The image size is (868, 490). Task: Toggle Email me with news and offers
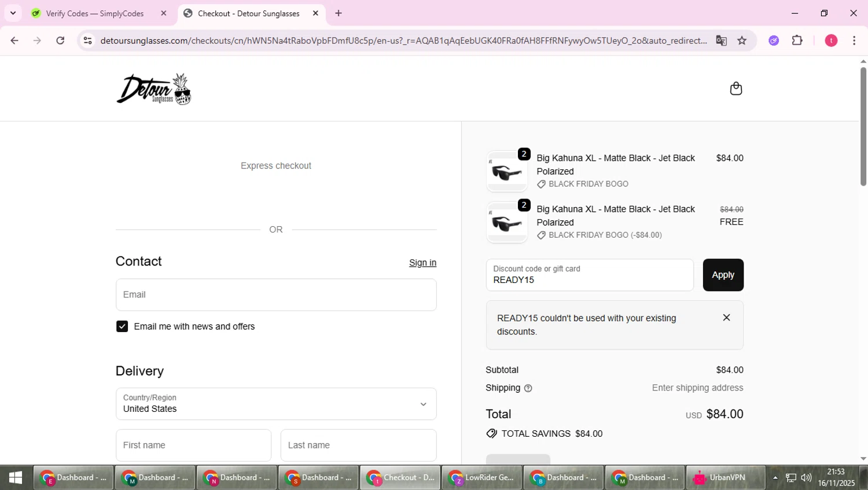pyautogui.click(x=122, y=327)
